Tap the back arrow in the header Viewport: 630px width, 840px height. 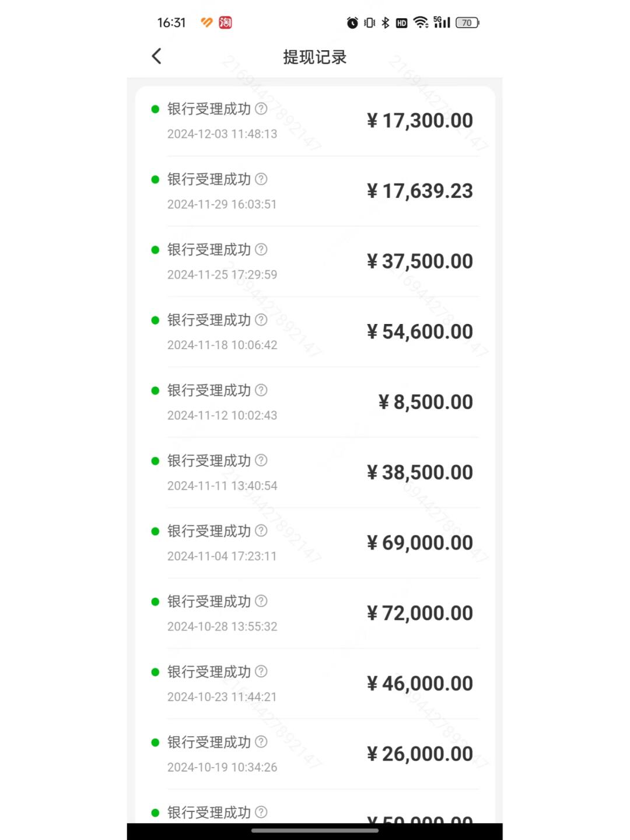[x=156, y=56]
